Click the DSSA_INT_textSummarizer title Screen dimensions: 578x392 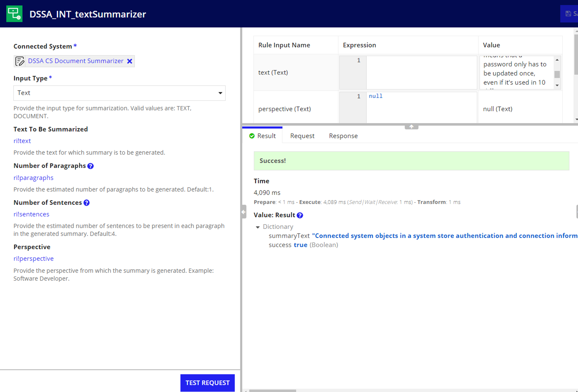pos(88,14)
